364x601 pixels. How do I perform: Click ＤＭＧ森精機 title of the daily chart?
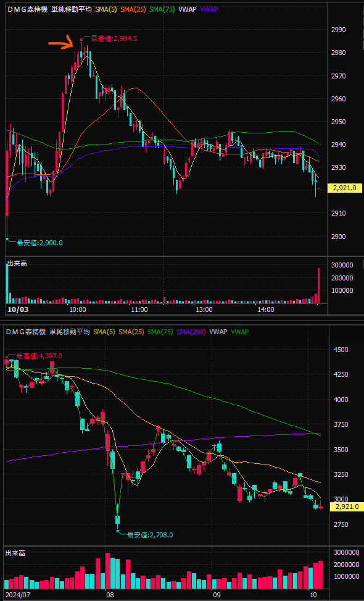tap(26, 332)
